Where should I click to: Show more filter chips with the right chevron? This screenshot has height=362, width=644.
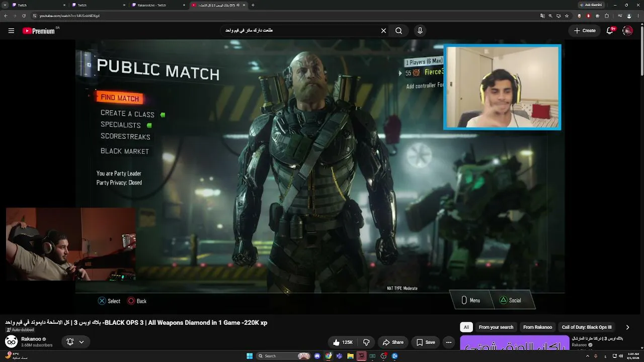click(x=627, y=327)
